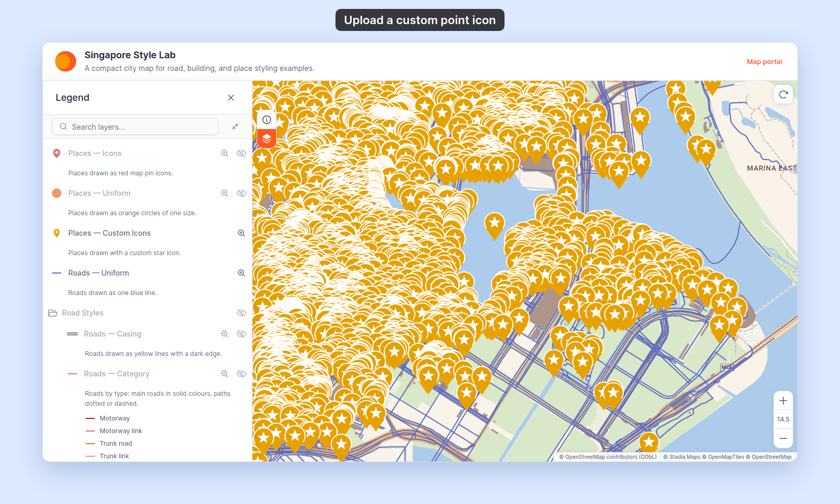Click the Singapore Style Lab title
Screen dimensions: 840x504
tap(130, 55)
